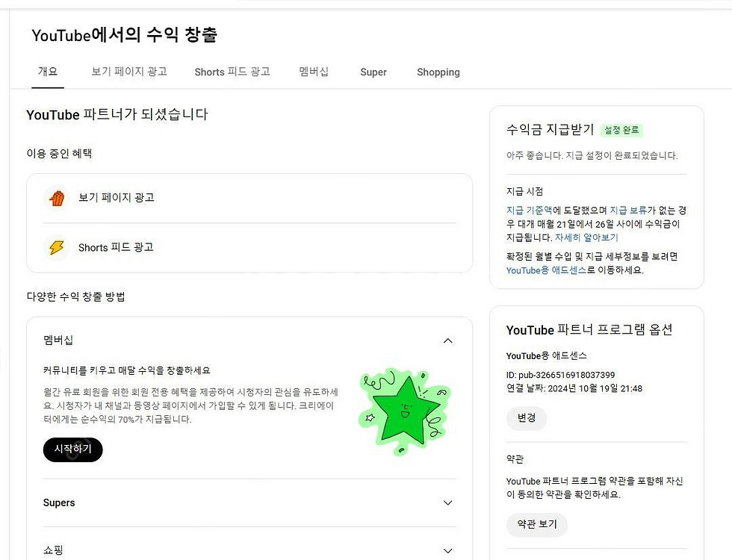Open the YouTube용 애드센스 link
This screenshot has height=560, width=732.
546,270
